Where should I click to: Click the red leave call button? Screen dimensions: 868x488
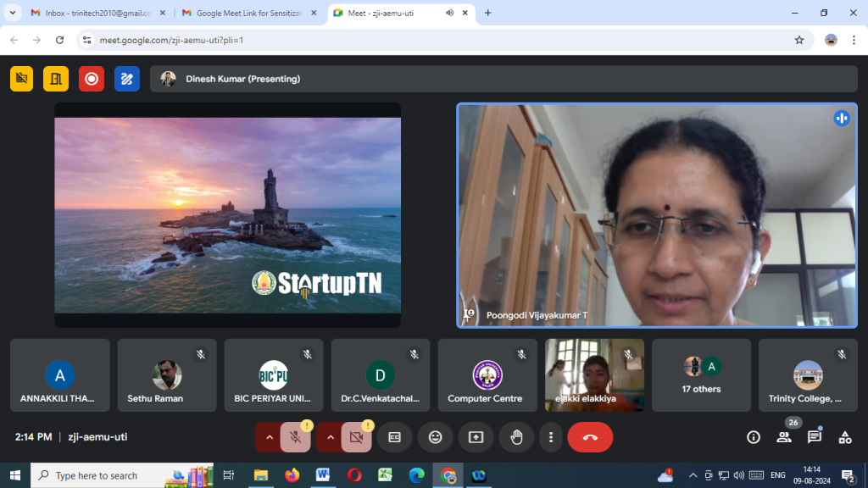[590, 437]
